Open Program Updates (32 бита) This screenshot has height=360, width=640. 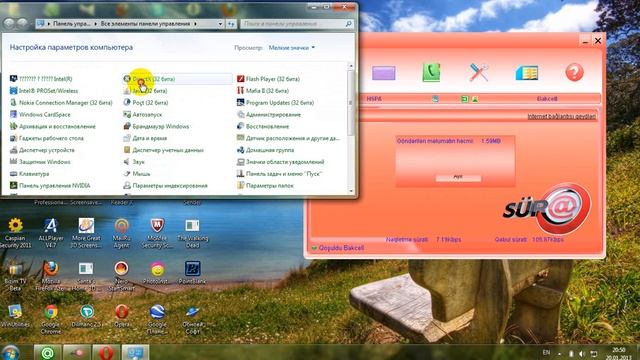coord(276,102)
